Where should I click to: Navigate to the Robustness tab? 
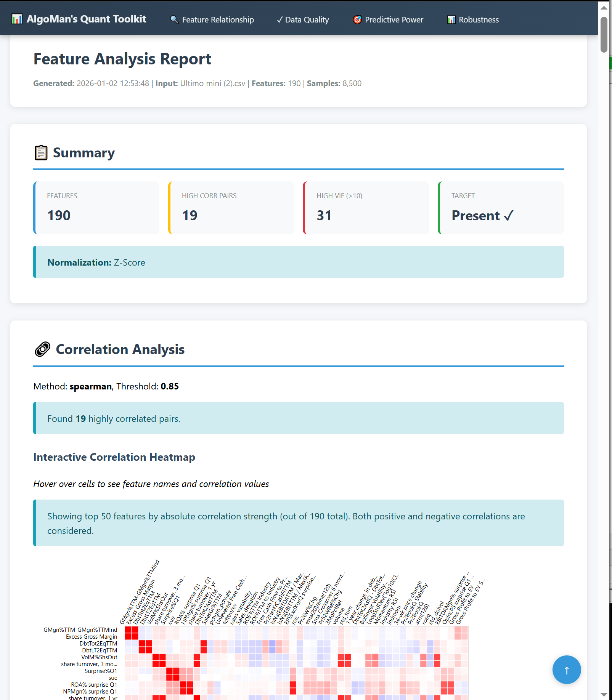(479, 19)
